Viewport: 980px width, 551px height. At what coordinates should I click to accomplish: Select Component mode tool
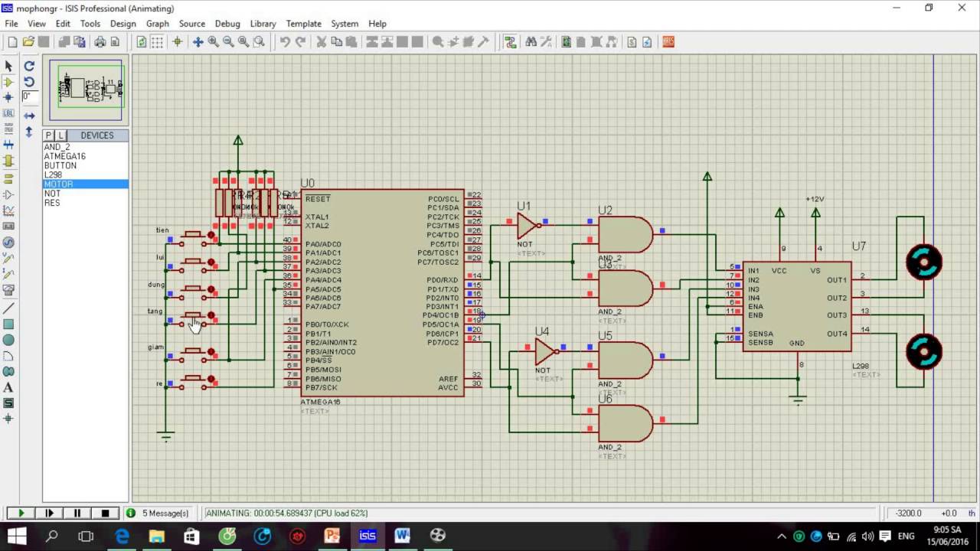pos(8,82)
